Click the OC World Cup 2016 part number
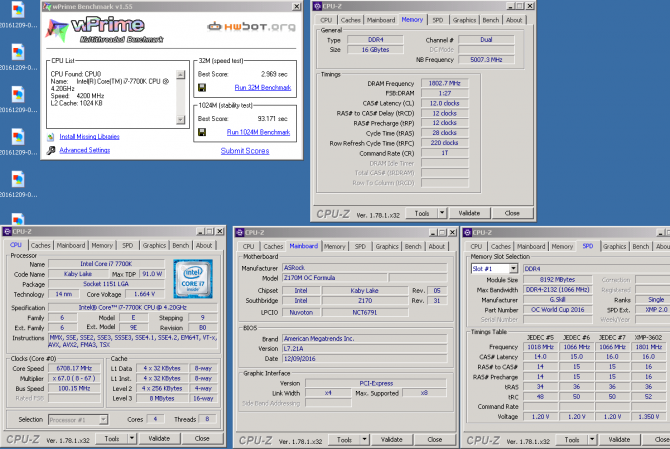The image size is (670, 449). pyautogui.click(x=558, y=310)
